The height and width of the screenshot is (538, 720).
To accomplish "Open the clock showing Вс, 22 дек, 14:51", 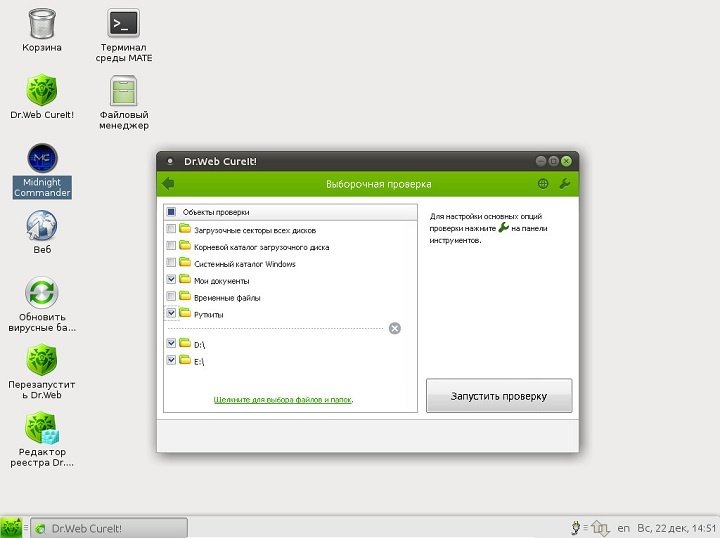I will (x=676, y=528).
